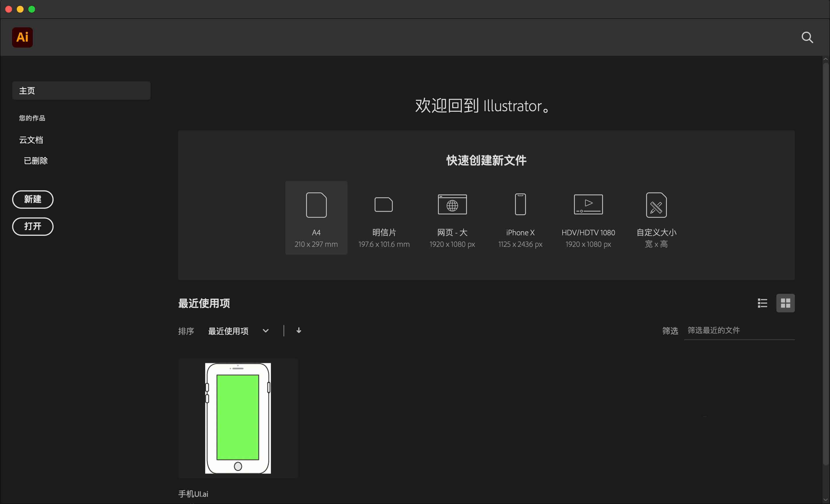Viewport: 830px width, 504px height.
Task: Pick the 网页 - 大 web preset icon
Action: [452, 204]
